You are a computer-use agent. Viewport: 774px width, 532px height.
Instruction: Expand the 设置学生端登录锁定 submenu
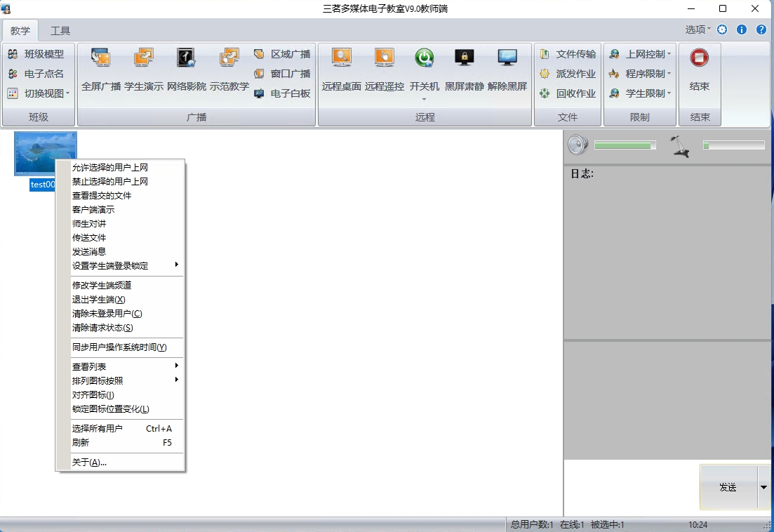tap(119, 265)
